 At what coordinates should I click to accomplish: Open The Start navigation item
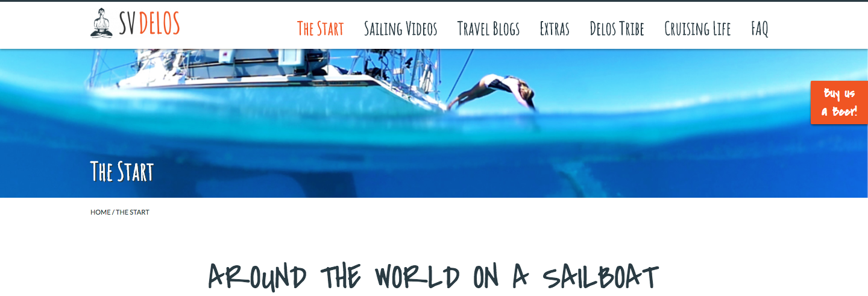320,28
